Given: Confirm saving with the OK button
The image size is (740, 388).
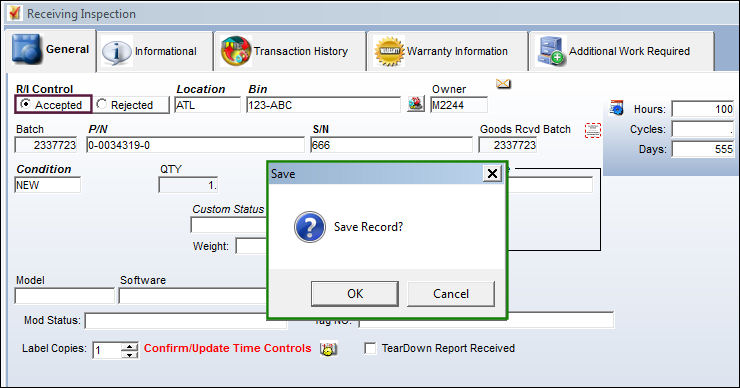Looking at the screenshot, I should (x=355, y=294).
